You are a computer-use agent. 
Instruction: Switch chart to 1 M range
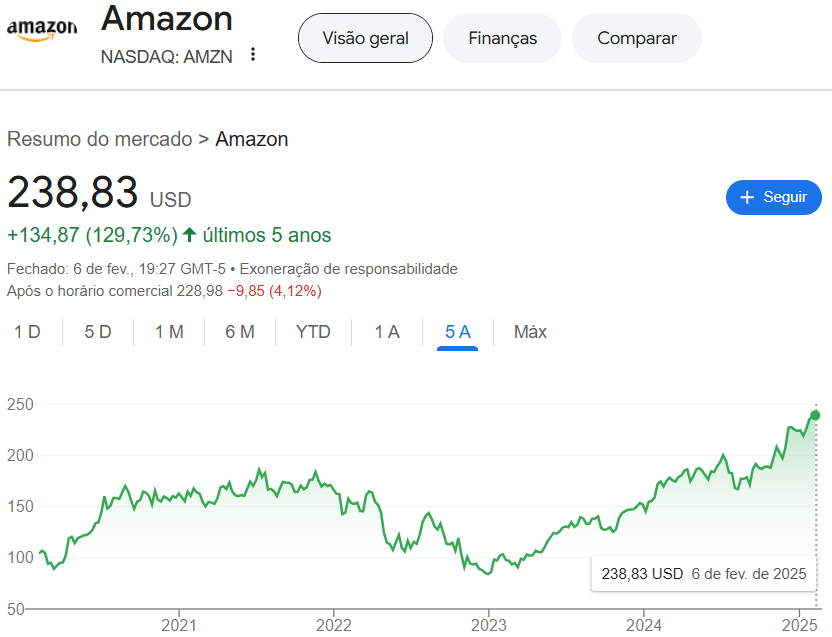click(169, 332)
